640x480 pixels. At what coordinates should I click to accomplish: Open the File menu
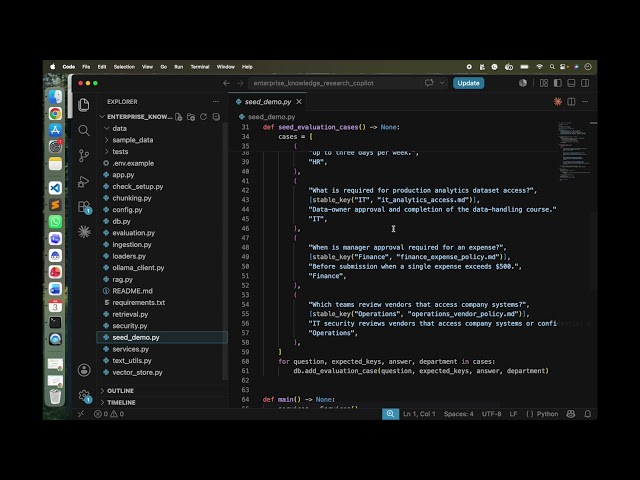[86, 67]
